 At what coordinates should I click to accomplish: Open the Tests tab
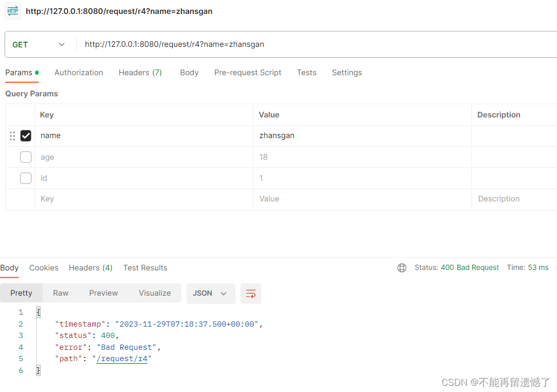[307, 73]
